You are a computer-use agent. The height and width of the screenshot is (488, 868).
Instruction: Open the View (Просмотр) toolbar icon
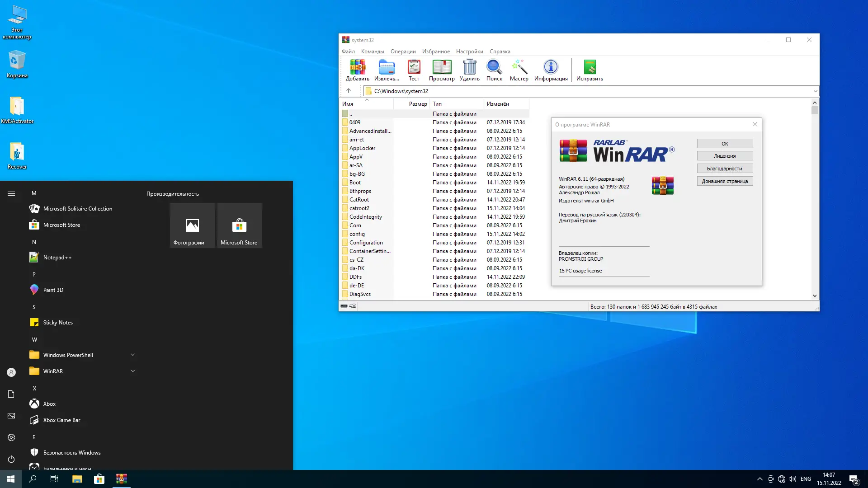click(x=442, y=68)
